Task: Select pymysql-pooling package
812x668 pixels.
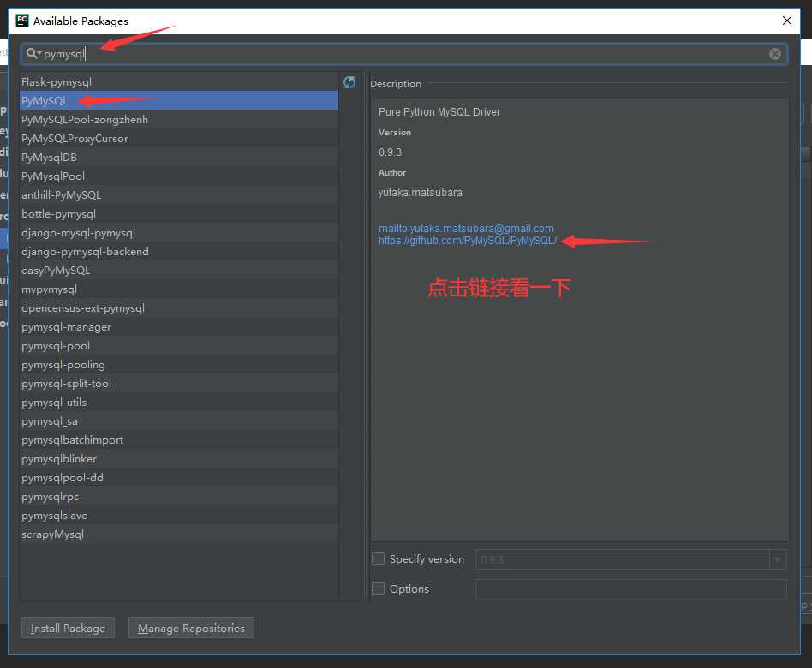Action: pos(179,365)
